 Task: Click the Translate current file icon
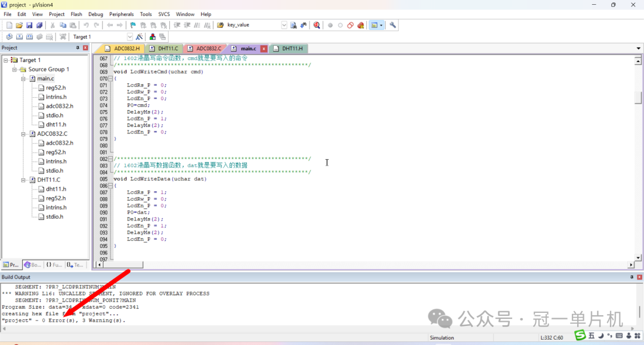coord(9,37)
